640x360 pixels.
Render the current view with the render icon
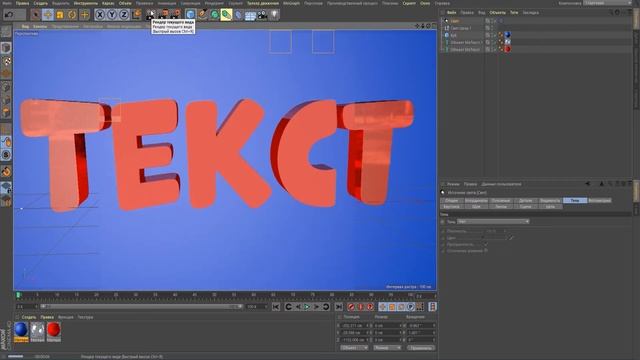click(151, 15)
